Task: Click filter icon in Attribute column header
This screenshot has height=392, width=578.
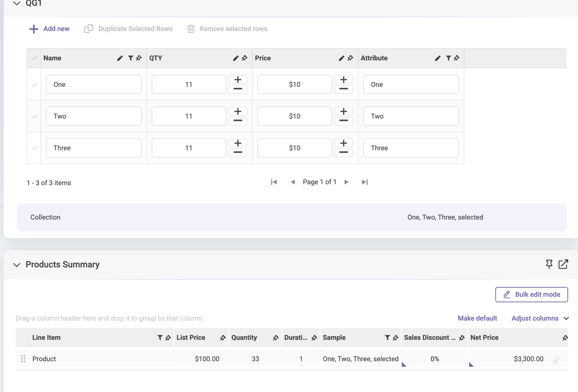Action: [x=448, y=58]
